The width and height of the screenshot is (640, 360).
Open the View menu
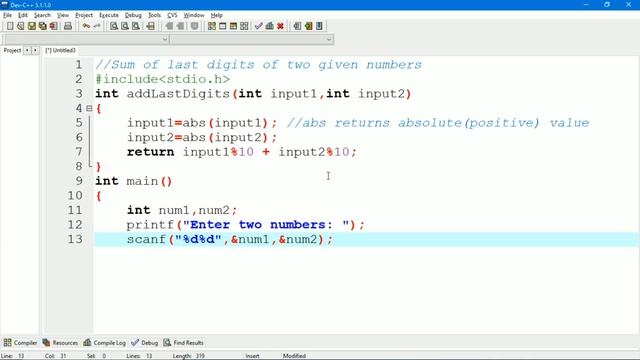[62, 15]
